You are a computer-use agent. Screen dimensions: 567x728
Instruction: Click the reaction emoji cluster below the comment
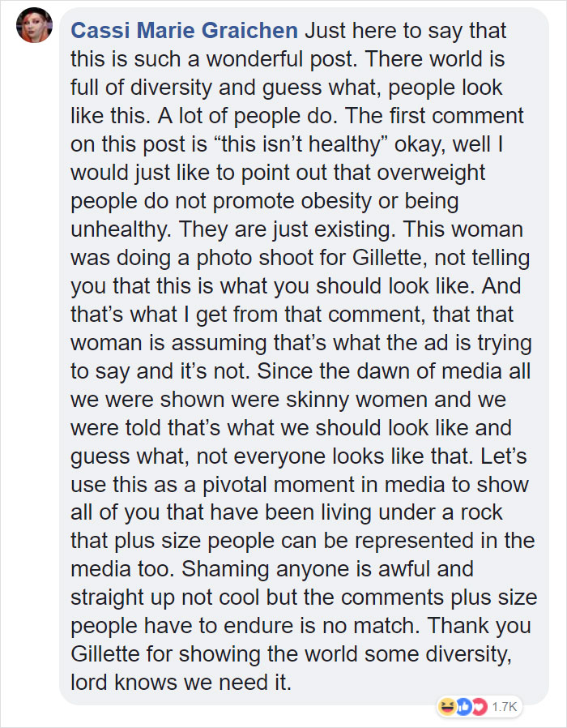pos(464,706)
